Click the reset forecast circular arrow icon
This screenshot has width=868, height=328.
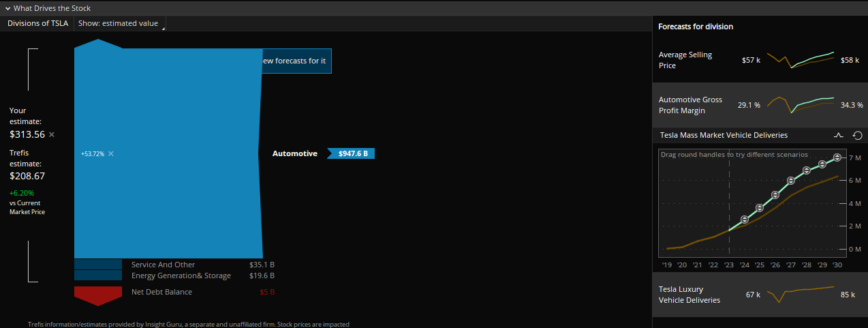click(858, 135)
